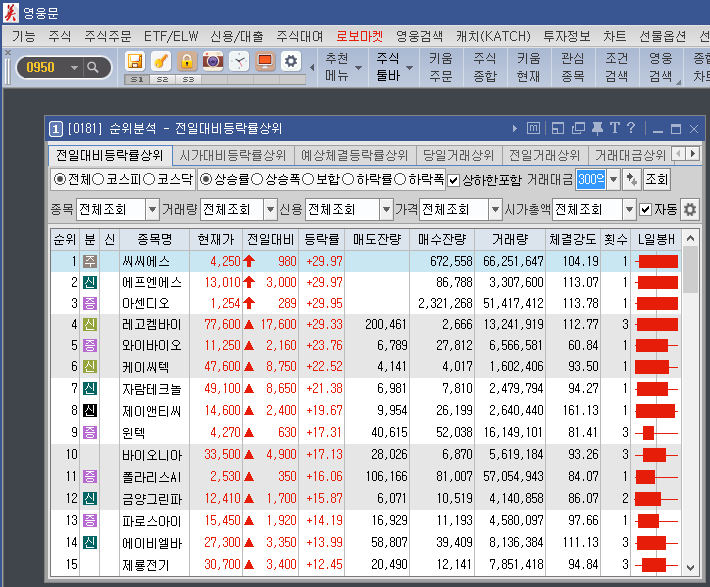Open help with the question mark icon
The image size is (710, 587).
pyautogui.click(x=631, y=128)
